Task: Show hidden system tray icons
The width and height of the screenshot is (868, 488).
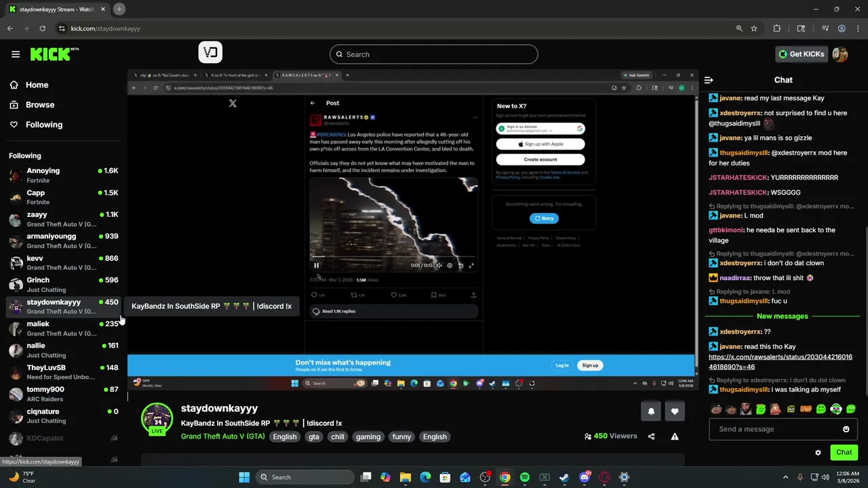Action: click(x=786, y=477)
